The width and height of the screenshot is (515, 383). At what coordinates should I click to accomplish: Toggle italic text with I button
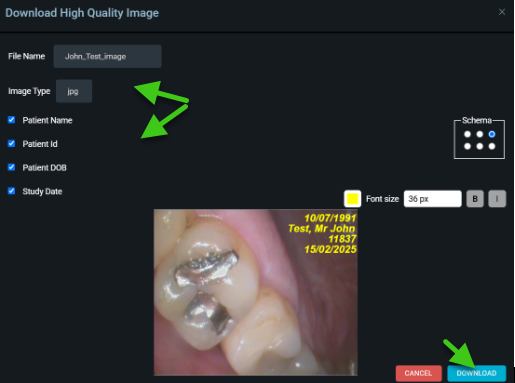tap(497, 199)
